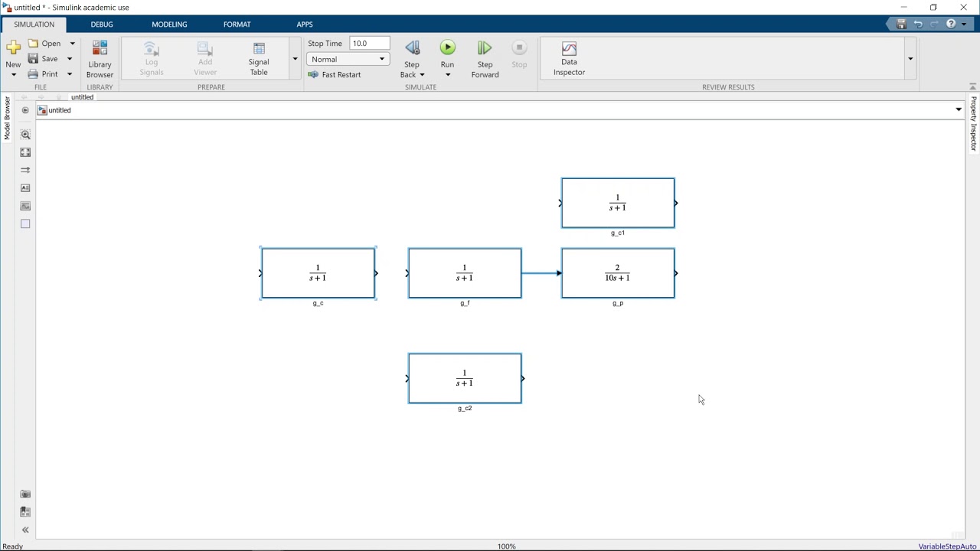Open the Library Browser
The image size is (980, 551).
[100, 59]
